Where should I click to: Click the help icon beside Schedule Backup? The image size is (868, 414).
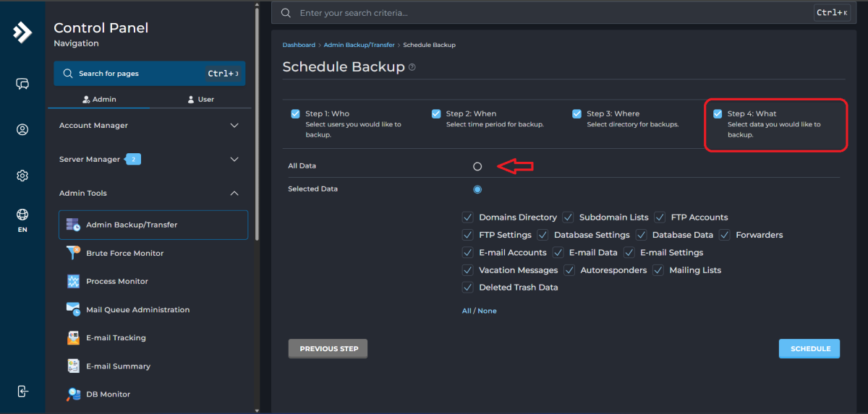(x=412, y=67)
